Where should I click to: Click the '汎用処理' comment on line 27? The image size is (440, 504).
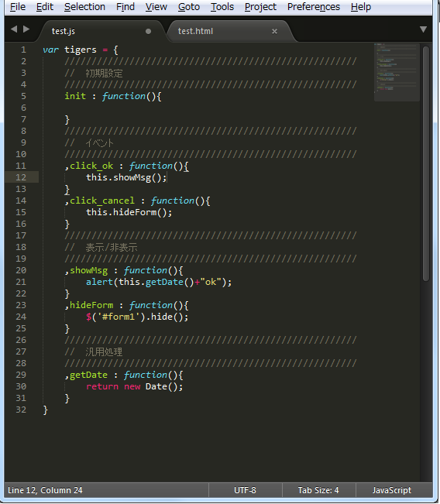104,352
